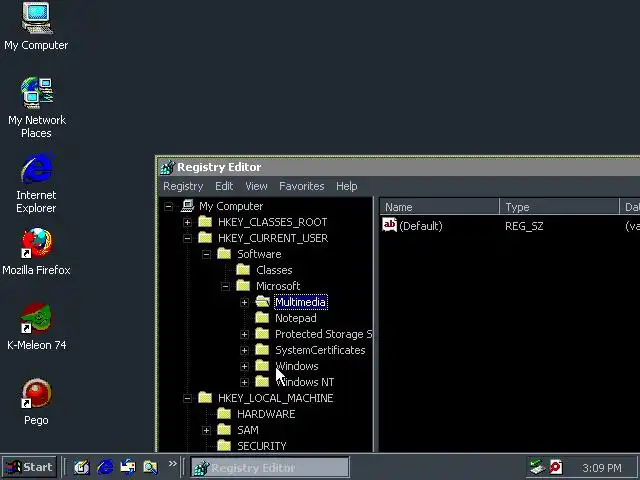Screen dimensions: 640x480
Task: Click Registry Editor taskbar button
Action: [x=270, y=467]
